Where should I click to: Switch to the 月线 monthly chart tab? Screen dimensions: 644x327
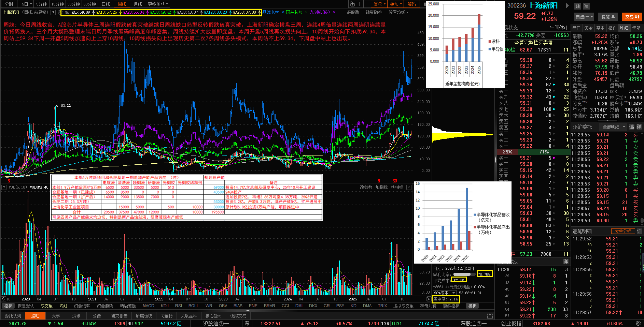138,4
